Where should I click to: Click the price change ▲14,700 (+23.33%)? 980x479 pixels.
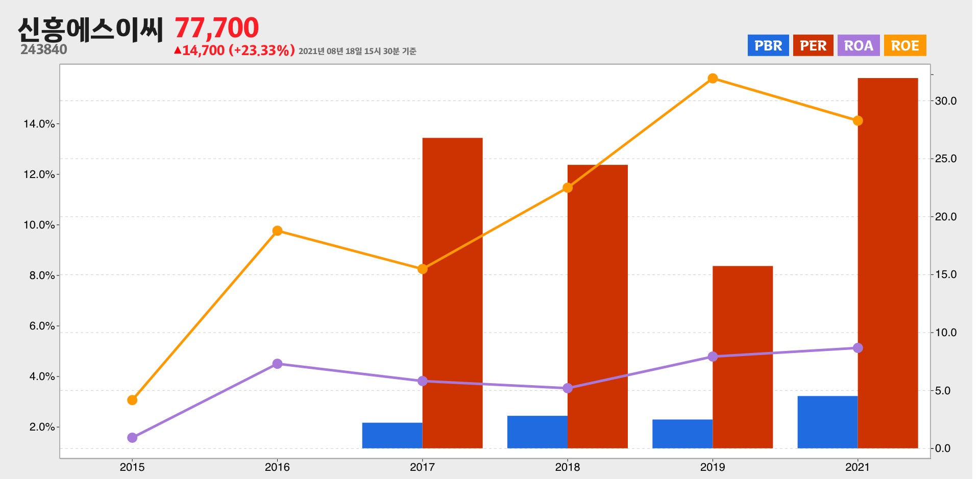(x=234, y=51)
